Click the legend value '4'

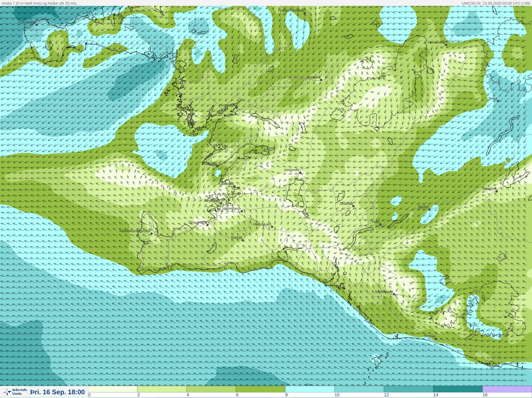click(x=188, y=395)
